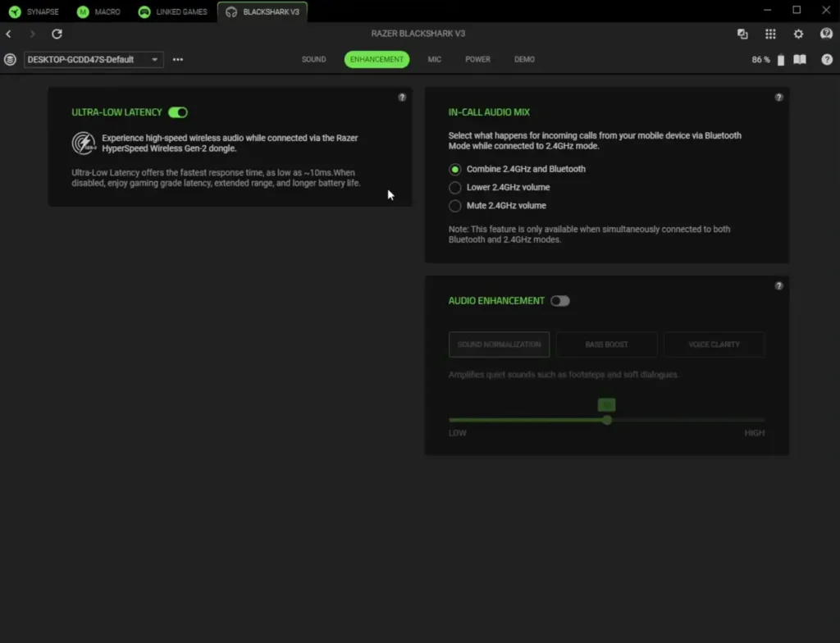Click the LOW slider label
Image resolution: width=840 pixels, height=643 pixels.
pos(457,433)
